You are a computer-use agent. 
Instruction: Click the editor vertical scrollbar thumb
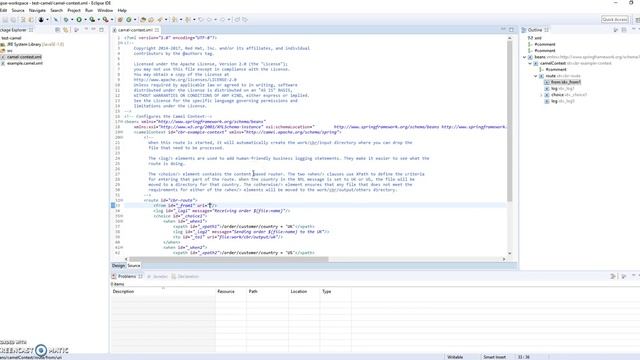point(509,121)
